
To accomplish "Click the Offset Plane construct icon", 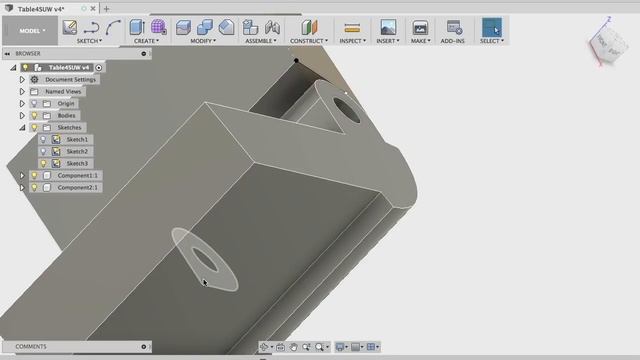I will click(309, 27).
